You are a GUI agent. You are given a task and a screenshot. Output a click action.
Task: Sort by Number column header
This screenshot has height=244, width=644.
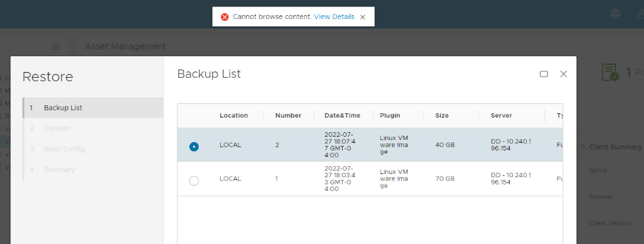(x=288, y=116)
